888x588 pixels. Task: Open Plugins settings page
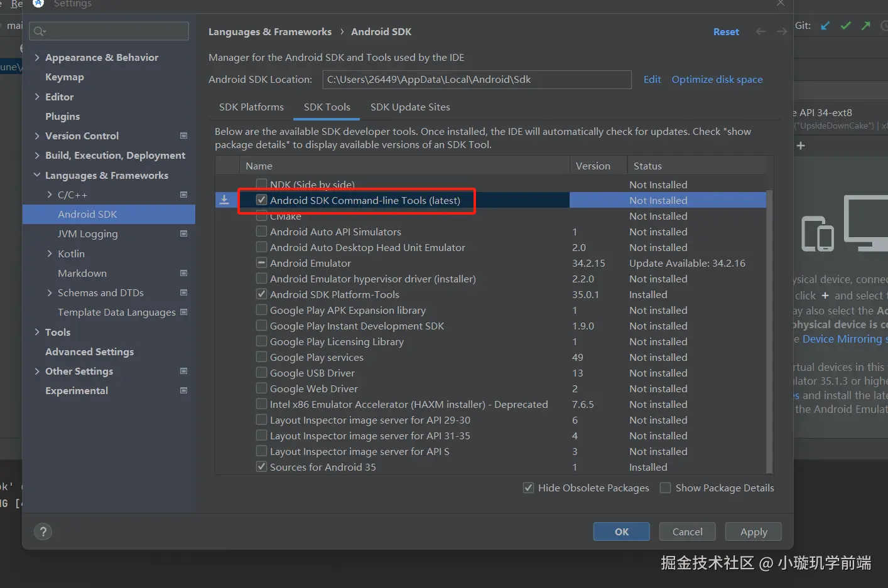(62, 116)
